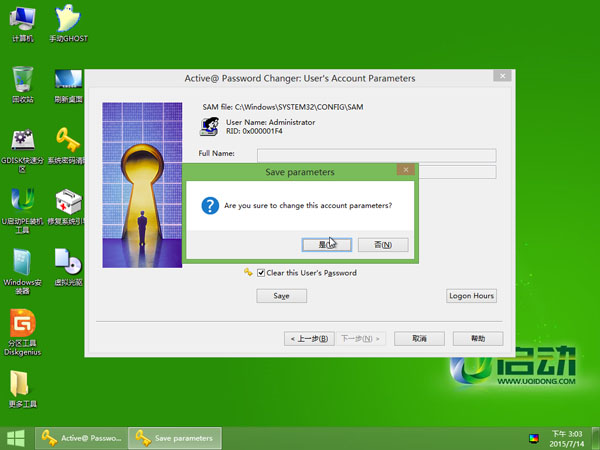This screenshot has height=450, width=600.
Task: Click the question mark icon in dialog
Action: (x=210, y=205)
